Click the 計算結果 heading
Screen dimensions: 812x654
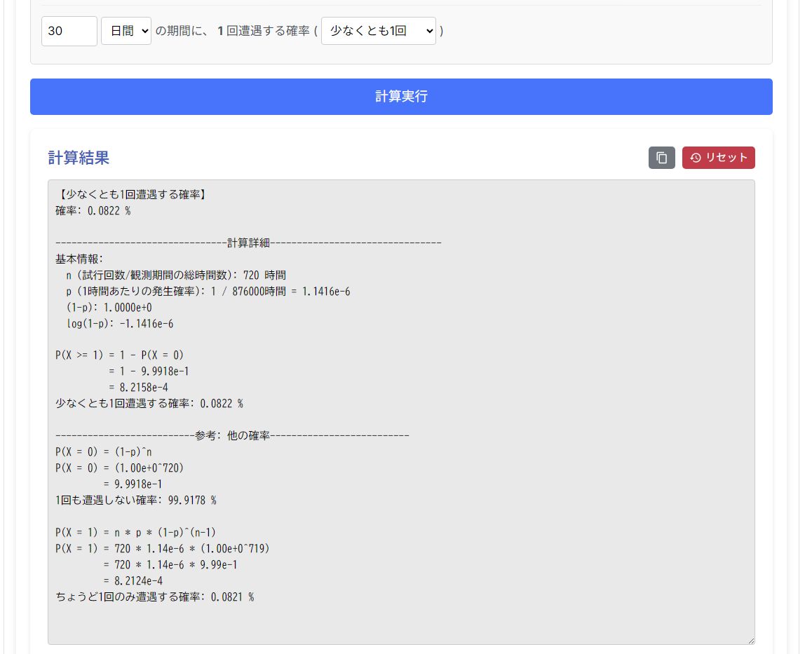(x=79, y=158)
